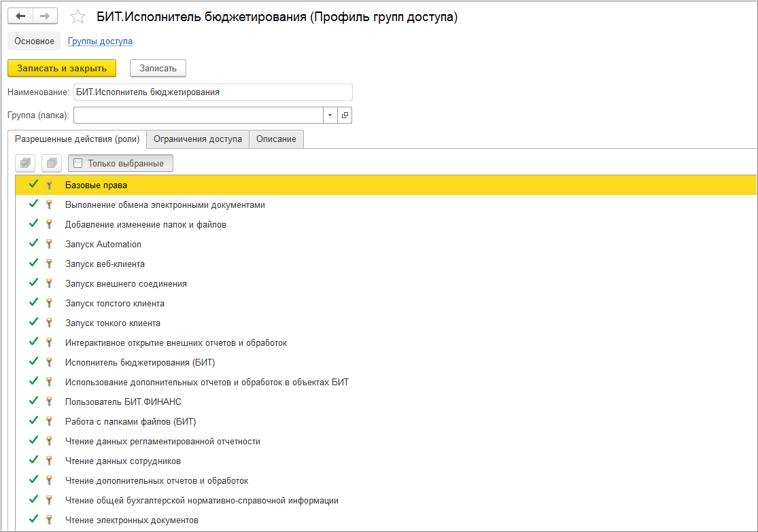Toggle the Только выбранные filter

tap(120, 163)
